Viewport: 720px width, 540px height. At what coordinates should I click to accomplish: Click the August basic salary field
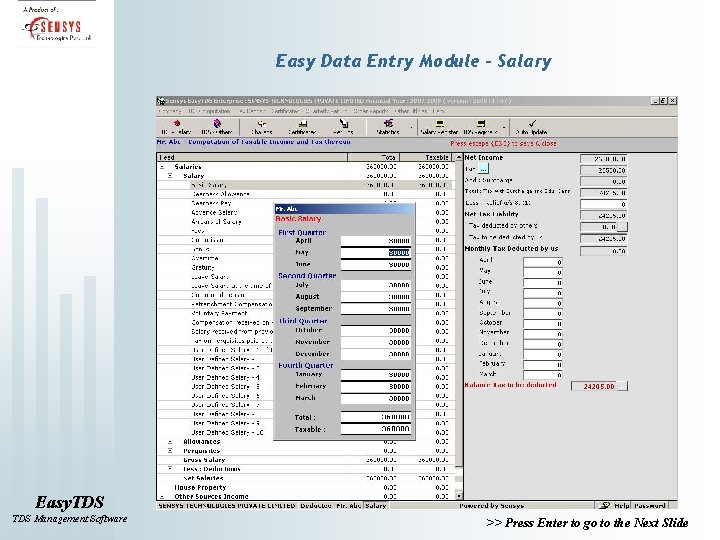click(x=376, y=297)
